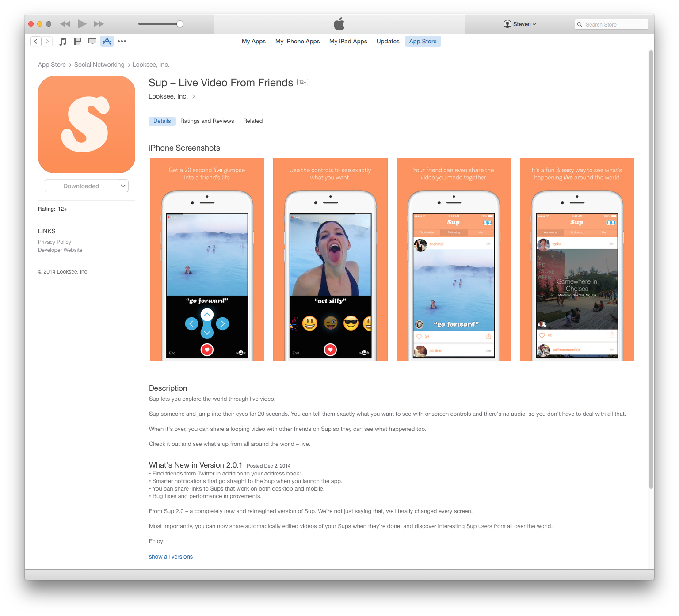Image resolution: width=679 pixels, height=616 pixels.
Task: Expand the Downloaded button dropdown arrow
Action: [x=123, y=186]
